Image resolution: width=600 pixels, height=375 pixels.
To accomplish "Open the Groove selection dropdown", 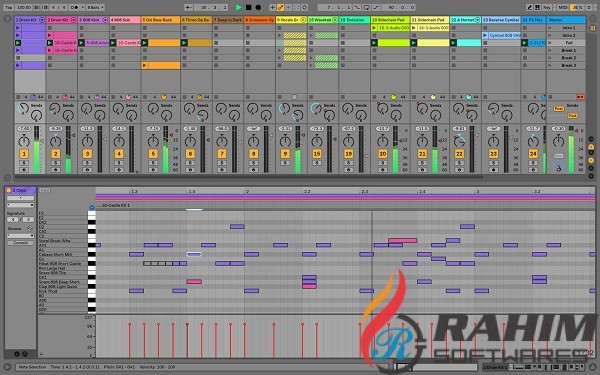I will point(20,235).
